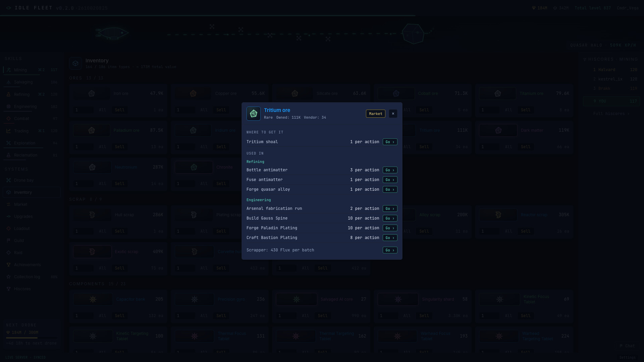Open the Refining skill in sidebar
The width and height of the screenshot is (644, 362).
(x=32, y=94)
